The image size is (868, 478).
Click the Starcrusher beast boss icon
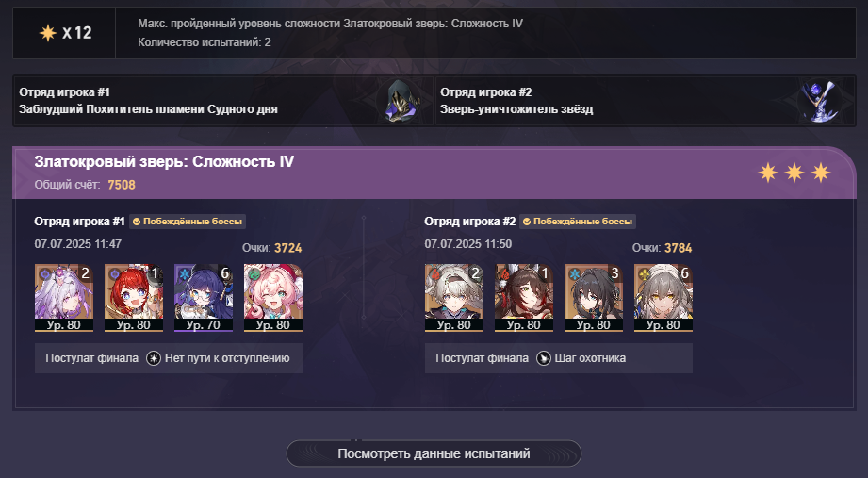(x=820, y=101)
